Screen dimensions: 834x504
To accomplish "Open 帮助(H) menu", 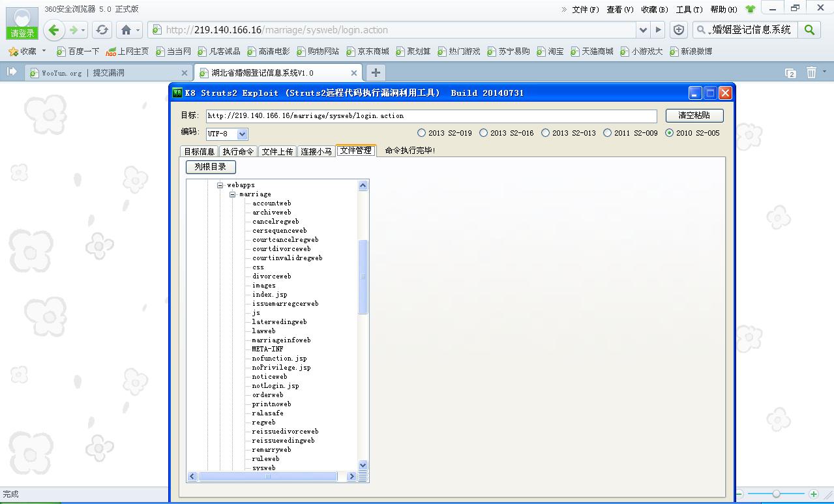I will pyautogui.click(x=724, y=9).
